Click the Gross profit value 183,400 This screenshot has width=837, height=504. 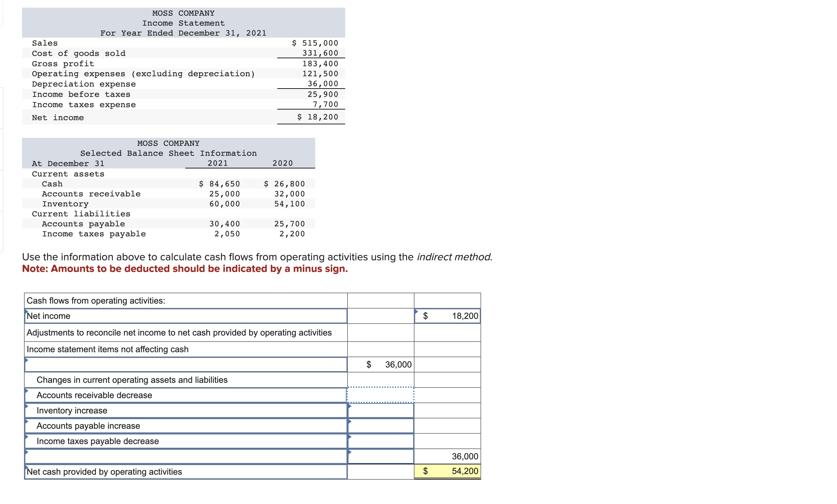pyautogui.click(x=320, y=64)
